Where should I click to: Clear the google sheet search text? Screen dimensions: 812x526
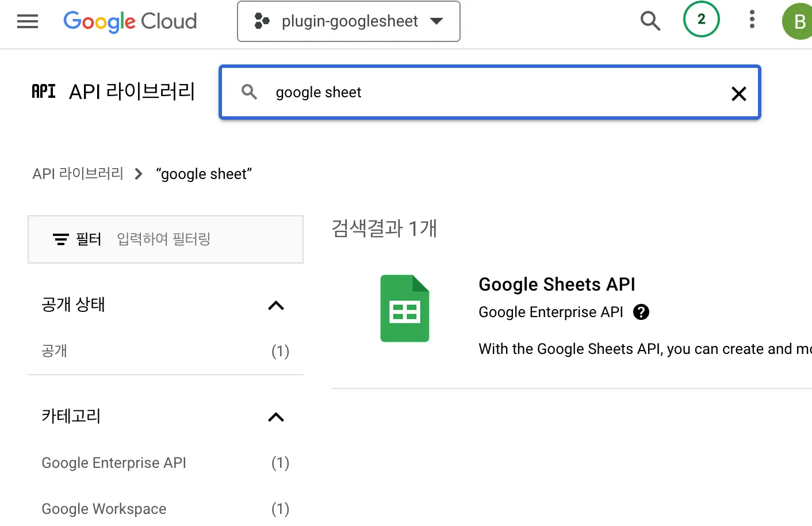click(738, 93)
